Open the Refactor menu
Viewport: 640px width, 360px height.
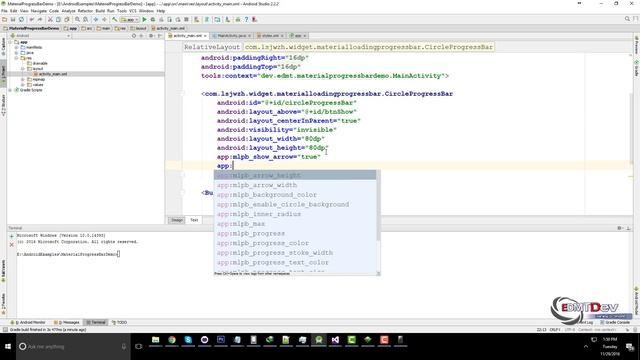pyautogui.click(x=85, y=11)
